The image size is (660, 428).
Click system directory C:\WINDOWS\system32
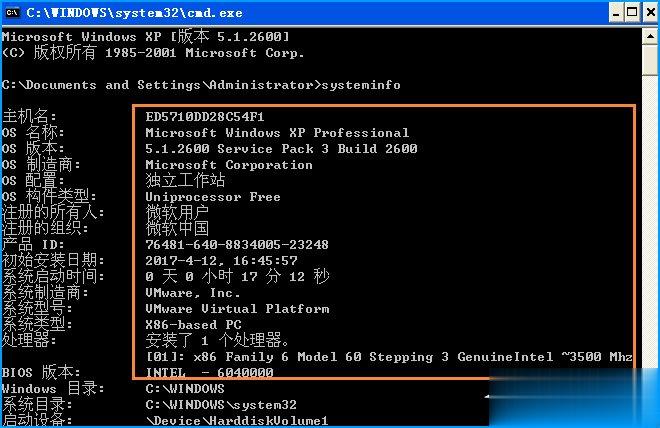(221, 405)
